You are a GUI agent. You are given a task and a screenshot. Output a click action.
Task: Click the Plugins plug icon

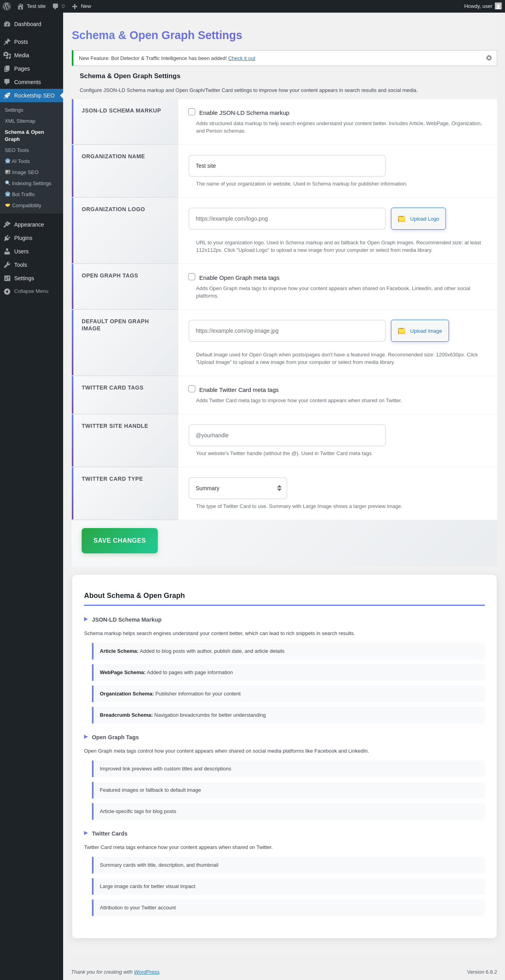click(x=7, y=238)
